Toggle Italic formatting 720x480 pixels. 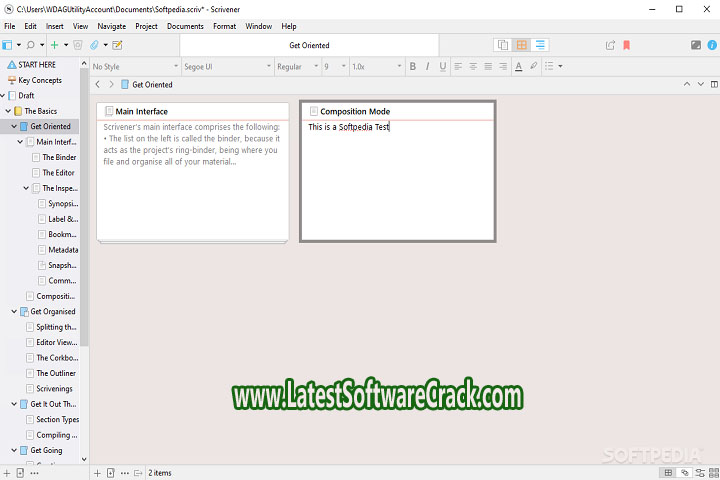click(428, 67)
